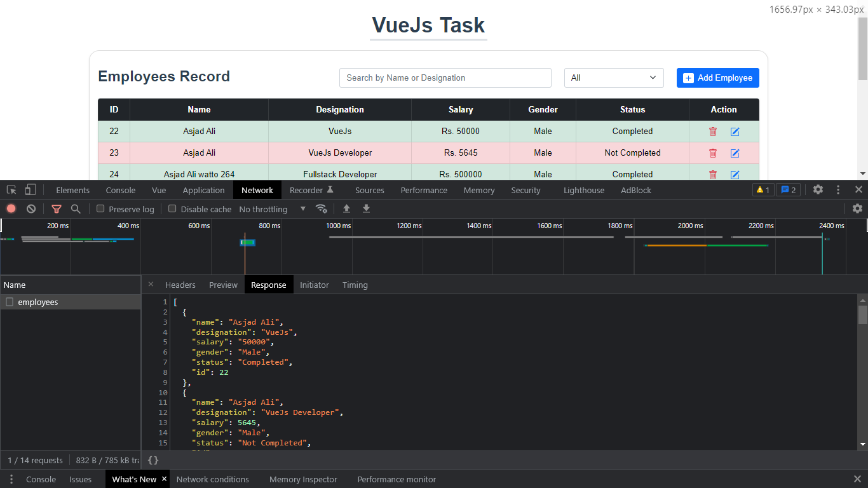Pretty-print the response with format button

(153, 459)
